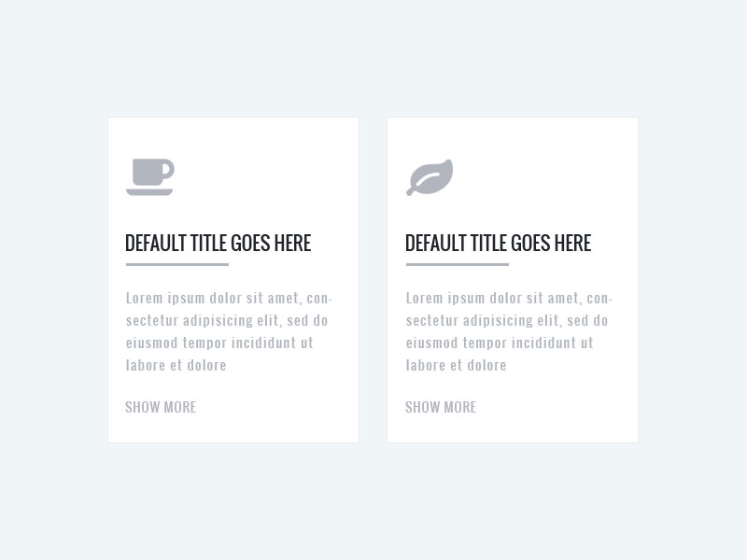Click the gray divider under the leaf card title
Viewport: 747px width, 560px height.
[x=458, y=264]
